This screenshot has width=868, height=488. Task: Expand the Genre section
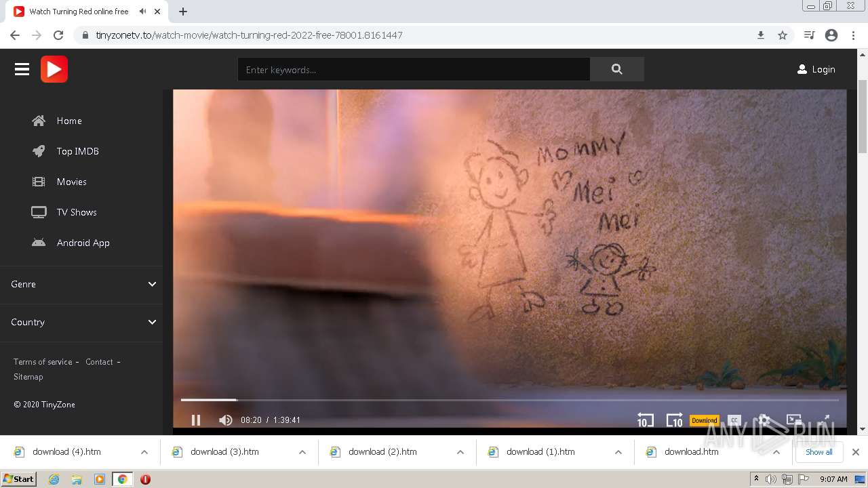tap(81, 284)
